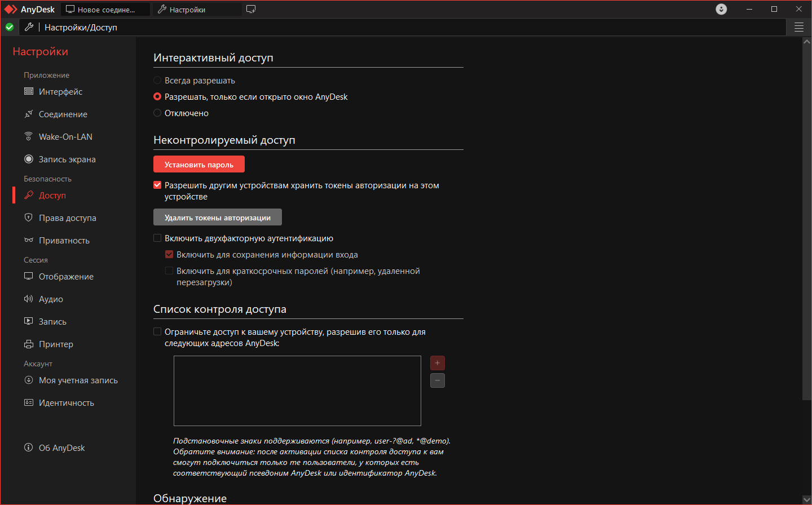812x505 pixels.
Task: Click the Приватность glasses icon
Action: (x=29, y=240)
